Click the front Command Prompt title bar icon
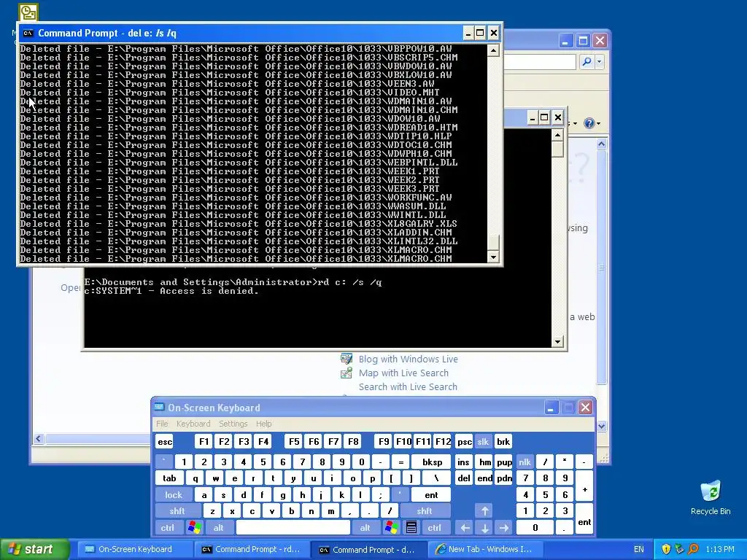Image resolution: width=747 pixels, height=560 pixels. click(28, 33)
